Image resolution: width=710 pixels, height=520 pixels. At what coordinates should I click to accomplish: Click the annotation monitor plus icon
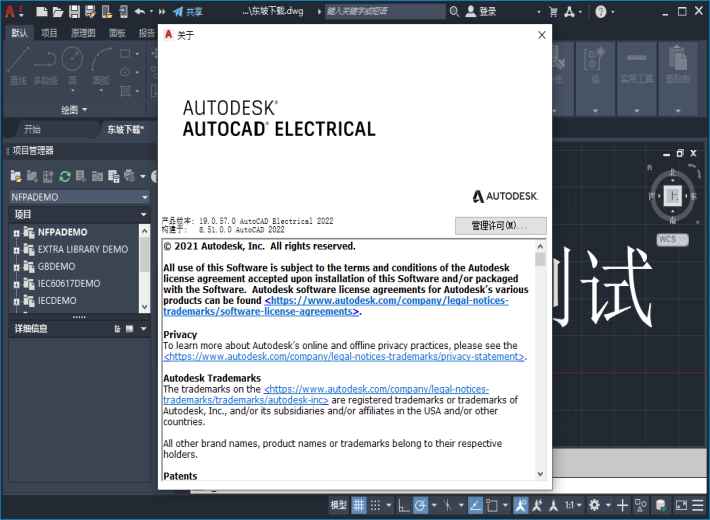(x=622, y=505)
